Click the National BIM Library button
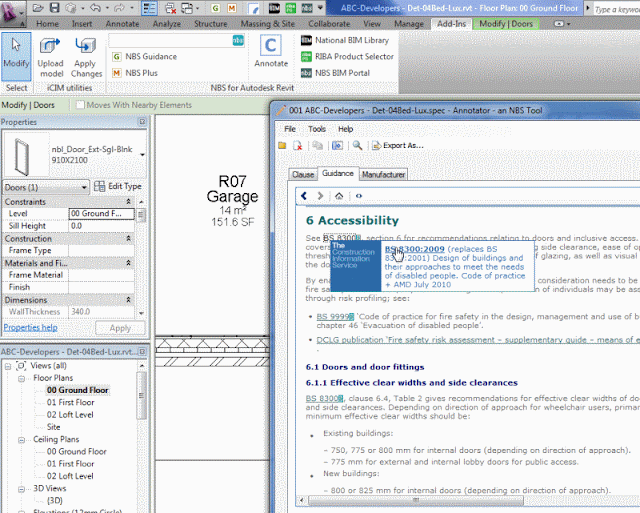This screenshot has height=513, width=640. pos(345,40)
